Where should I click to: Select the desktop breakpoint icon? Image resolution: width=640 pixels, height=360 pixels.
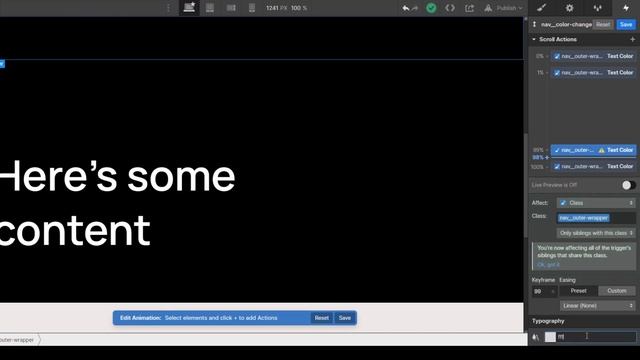[x=189, y=8]
